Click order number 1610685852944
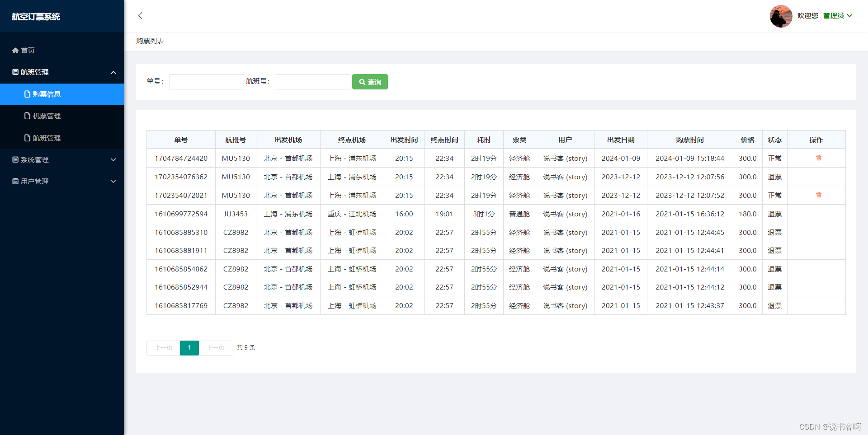868x435 pixels. pos(181,287)
